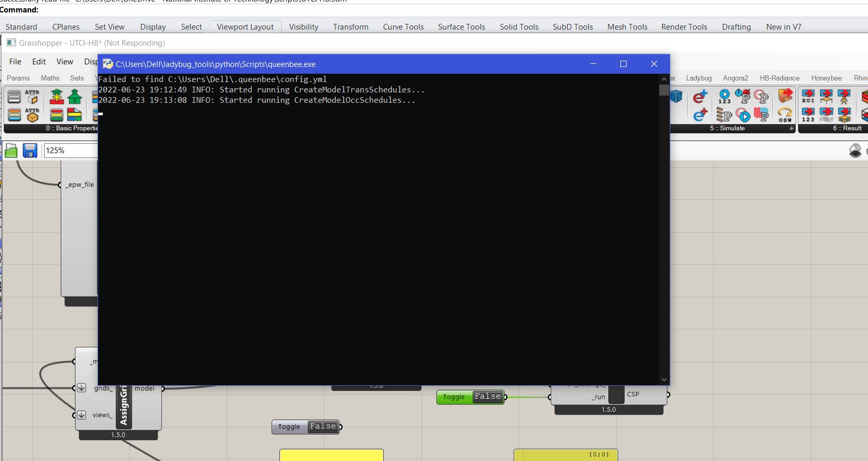Click the red arrow person result icon

[845, 97]
